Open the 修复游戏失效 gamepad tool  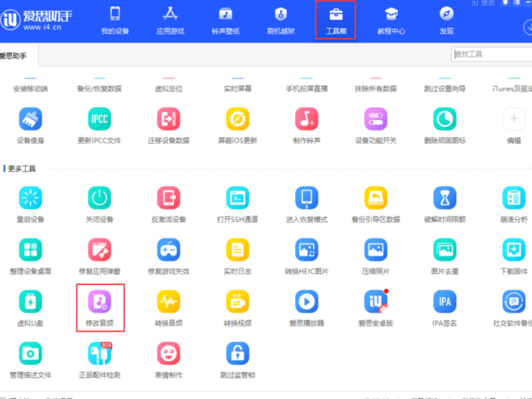(x=169, y=250)
